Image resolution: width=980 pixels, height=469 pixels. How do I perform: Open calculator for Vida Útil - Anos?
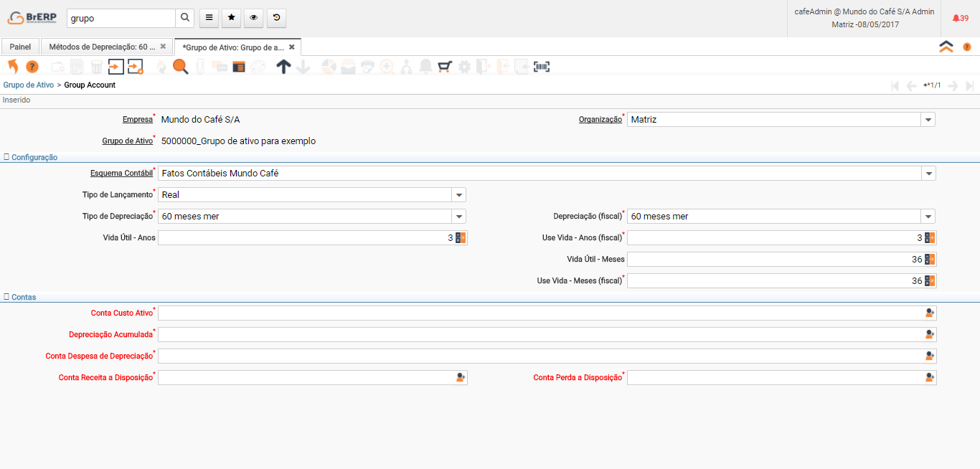(x=461, y=238)
